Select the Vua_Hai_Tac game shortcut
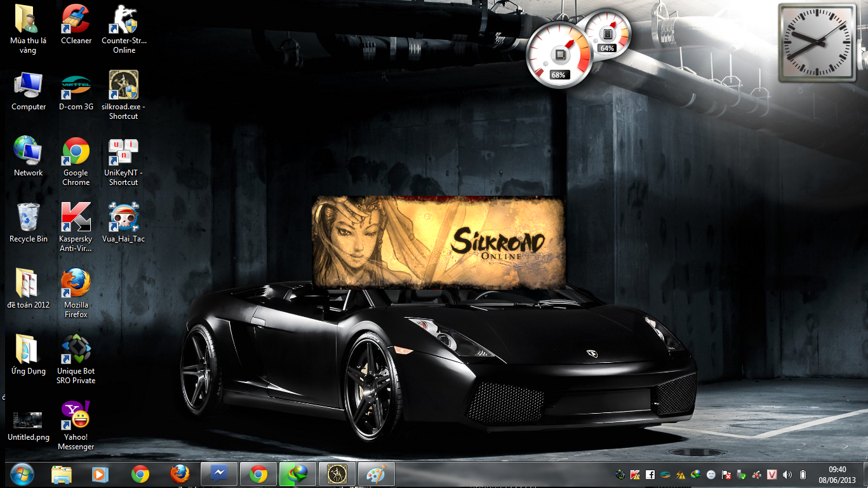Screen dimensions: 868x488 tap(124, 222)
